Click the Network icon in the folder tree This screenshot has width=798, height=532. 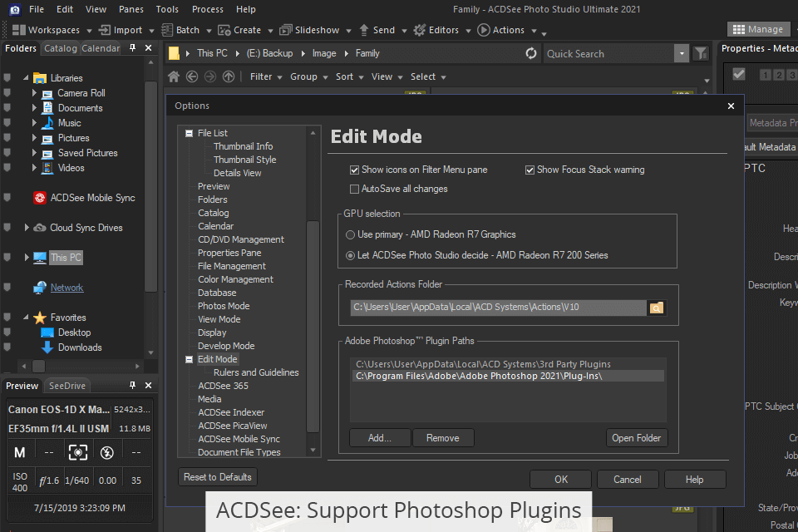click(40, 288)
